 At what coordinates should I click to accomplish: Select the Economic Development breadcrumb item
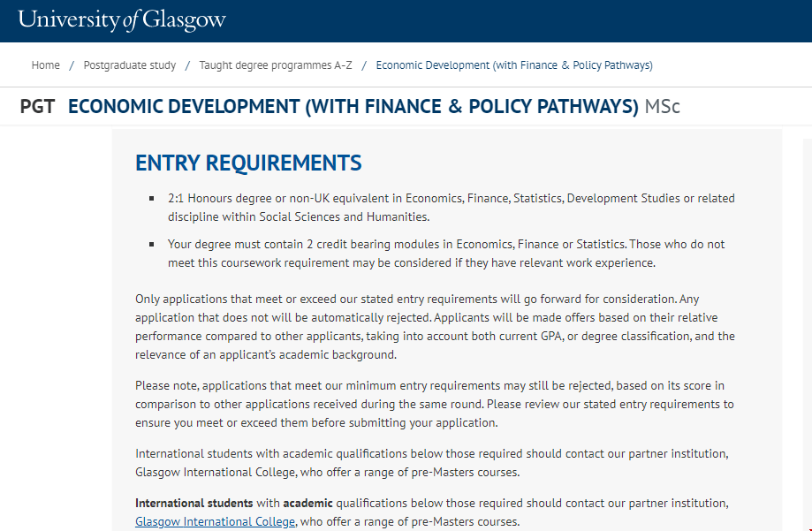[x=514, y=65]
